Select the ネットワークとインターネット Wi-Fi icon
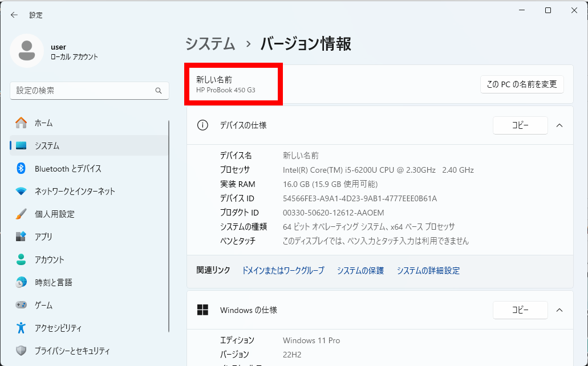Image resolution: width=588 pixels, height=366 pixels. pyautogui.click(x=21, y=191)
